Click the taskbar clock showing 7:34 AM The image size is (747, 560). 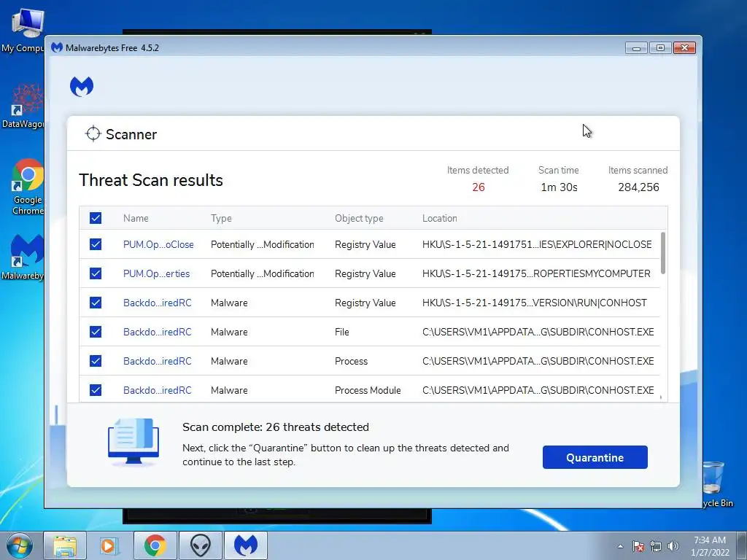click(x=709, y=545)
